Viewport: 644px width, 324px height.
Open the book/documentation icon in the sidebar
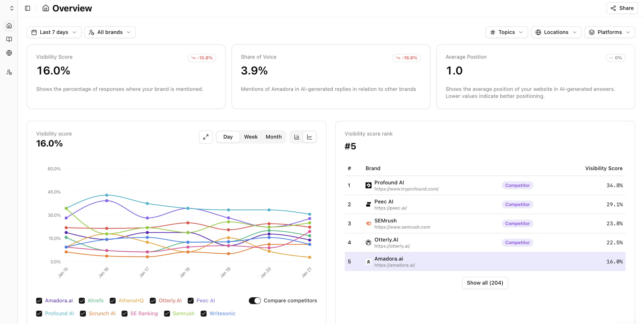(x=9, y=39)
